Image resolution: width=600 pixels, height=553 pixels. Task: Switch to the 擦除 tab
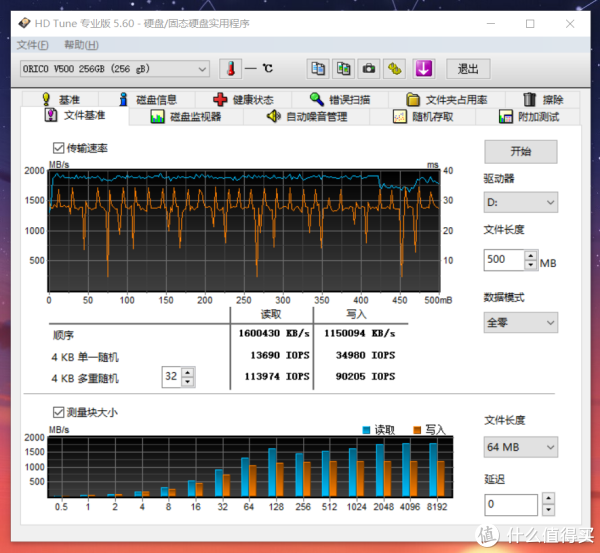pyautogui.click(x=543, y=100)
